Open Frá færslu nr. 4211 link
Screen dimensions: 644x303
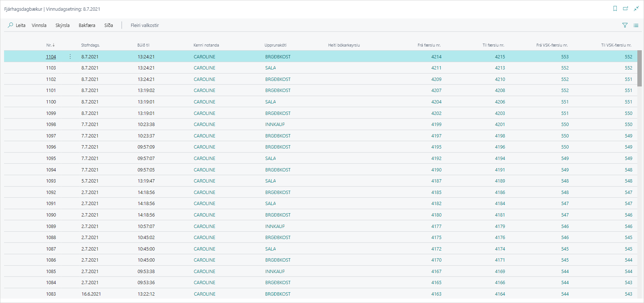pyautogui.click(x=436, y=68)
